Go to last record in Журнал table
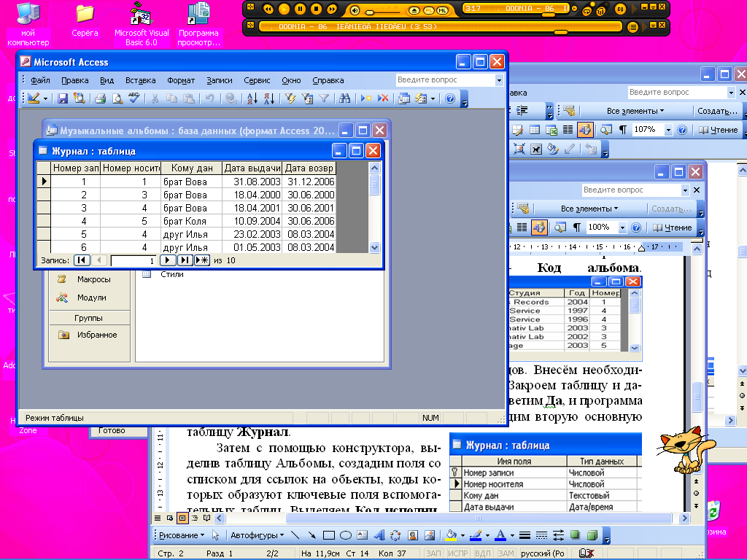Image resolution: width=747 pixels, height=560 pixels. coord(185,260)
